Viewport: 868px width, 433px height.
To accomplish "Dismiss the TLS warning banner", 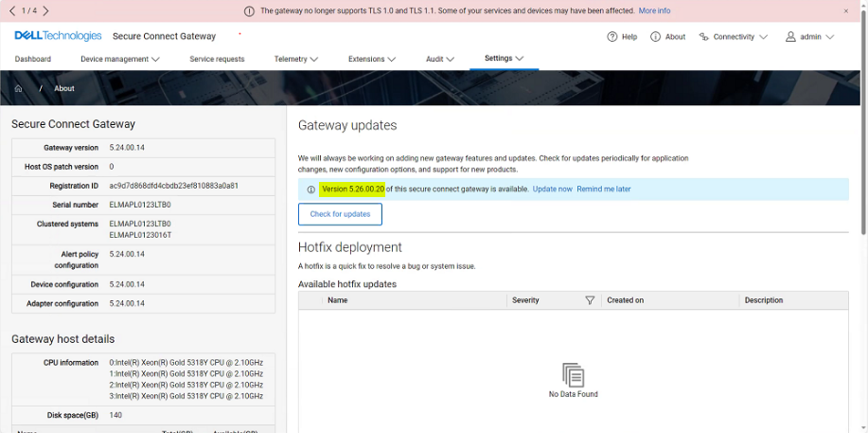I will [x=846, y=10].
